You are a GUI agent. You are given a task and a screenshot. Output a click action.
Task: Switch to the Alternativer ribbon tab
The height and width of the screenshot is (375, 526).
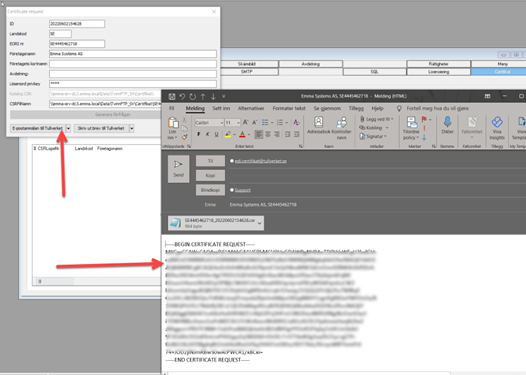(x=251, y=108)
